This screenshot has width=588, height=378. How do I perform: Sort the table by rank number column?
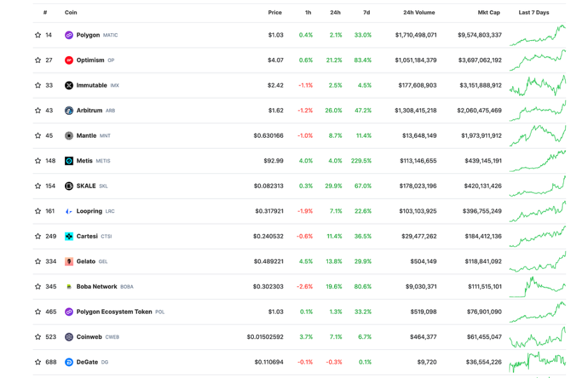tap(45, 12)
